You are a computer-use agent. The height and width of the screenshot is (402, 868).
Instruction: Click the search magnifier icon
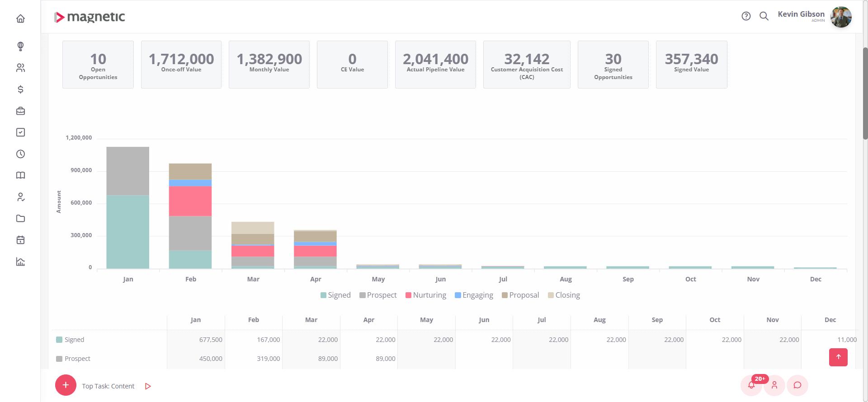[x=764, y=16]
